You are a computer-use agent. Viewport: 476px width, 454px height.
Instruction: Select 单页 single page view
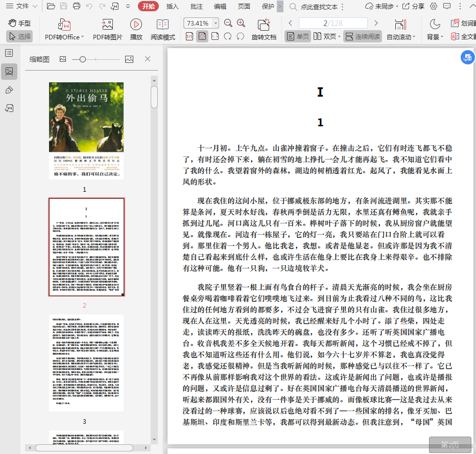pos(297,36)
